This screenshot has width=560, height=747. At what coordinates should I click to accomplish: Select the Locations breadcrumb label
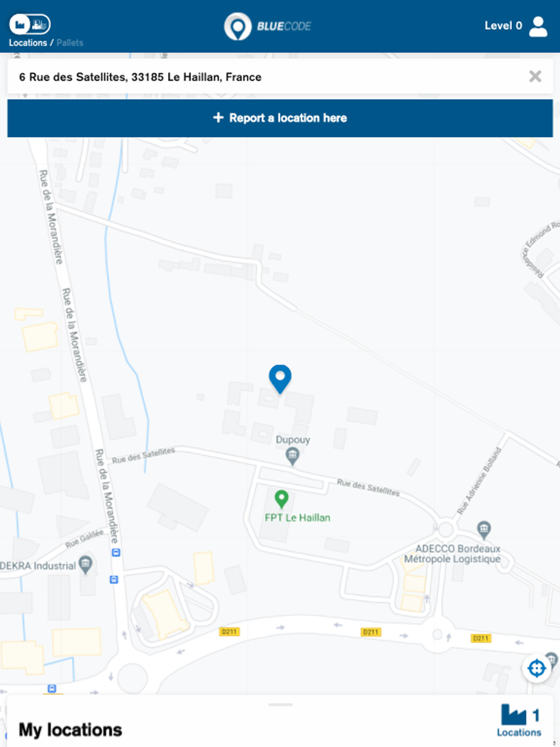(28, 43)
